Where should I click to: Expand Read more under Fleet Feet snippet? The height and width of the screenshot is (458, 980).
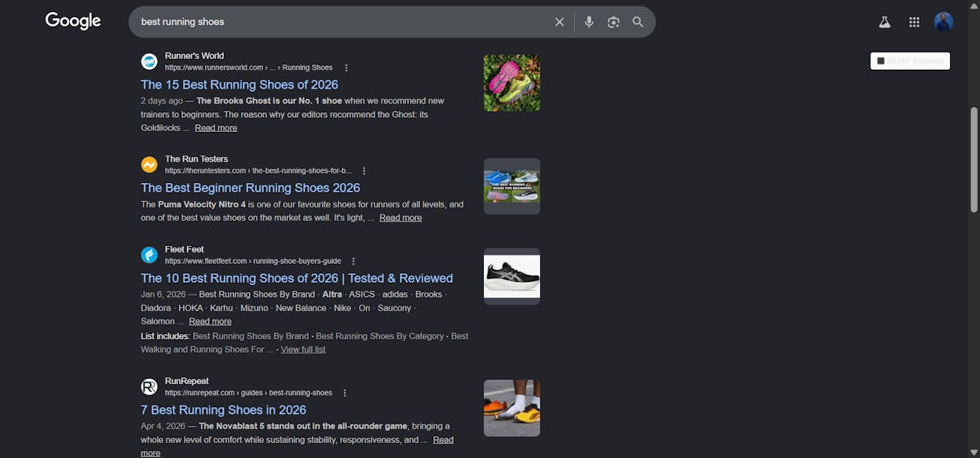pyautogui.click(x=210, y=321)
